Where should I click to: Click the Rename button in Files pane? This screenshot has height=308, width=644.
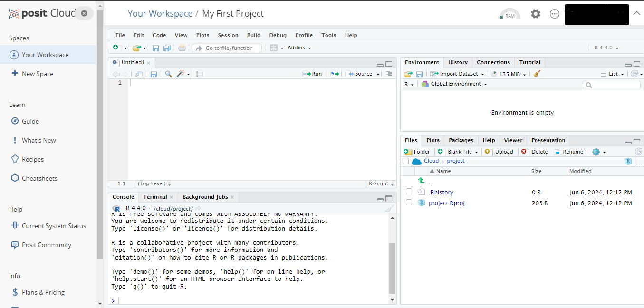pos(568,152)
